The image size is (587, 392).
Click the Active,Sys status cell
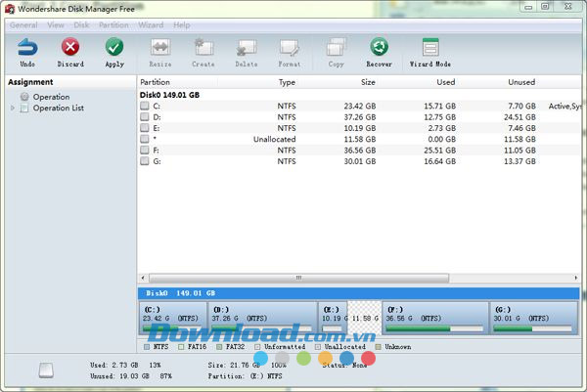[564, 107]
